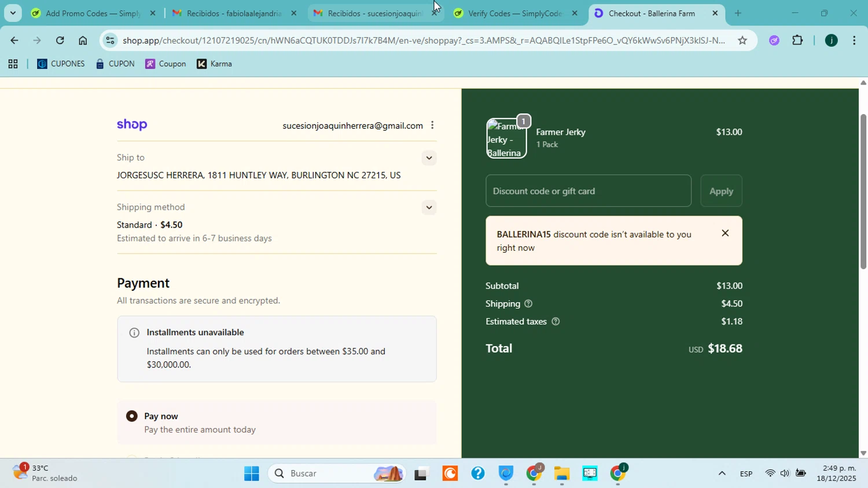Open the Snipping Tool taskbar icon

[590, 474]
